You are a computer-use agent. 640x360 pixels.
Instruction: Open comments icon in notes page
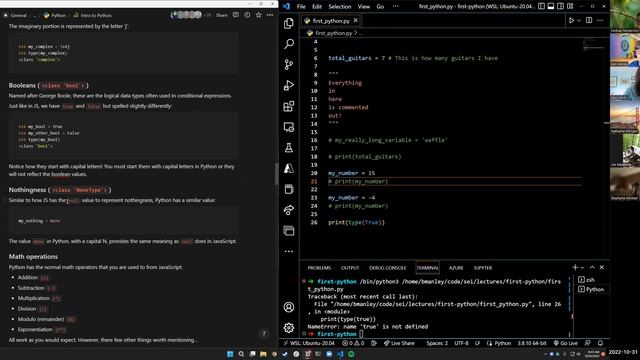click(236, 15)
